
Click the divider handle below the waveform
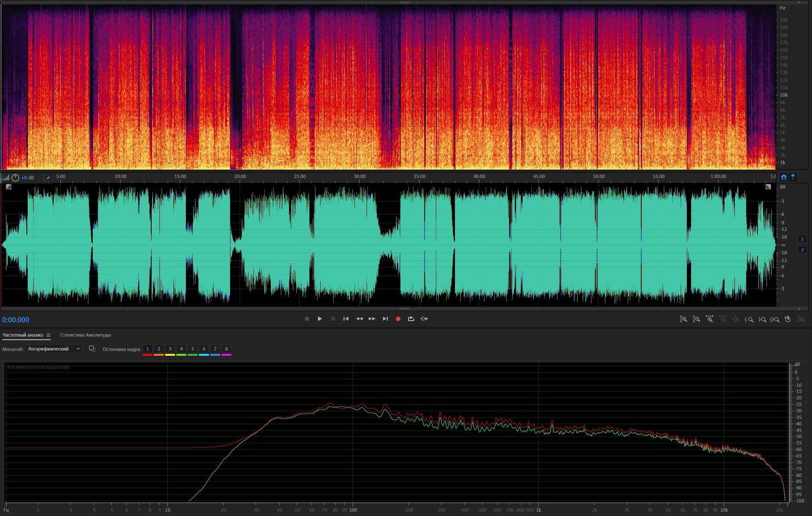click(x=404, y=308)
